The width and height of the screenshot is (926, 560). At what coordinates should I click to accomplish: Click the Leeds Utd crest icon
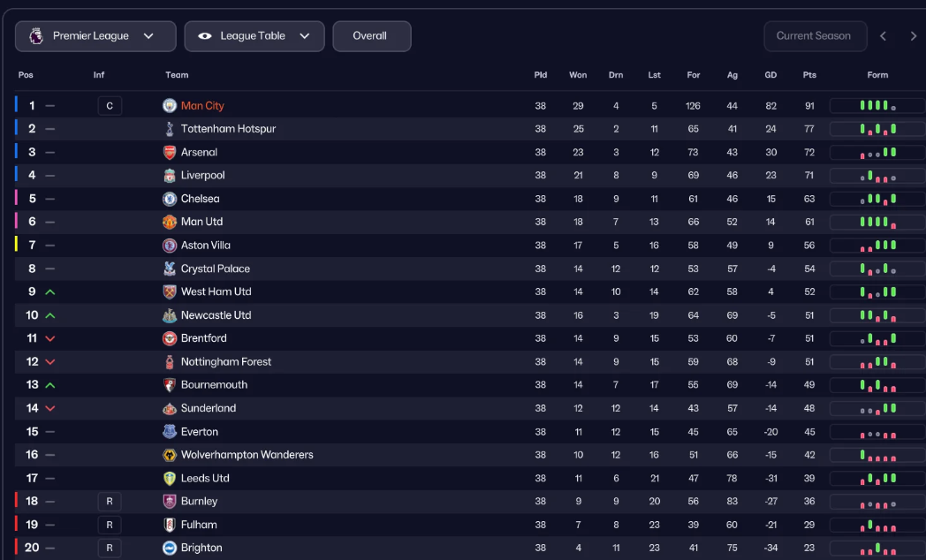pos(170,478)
